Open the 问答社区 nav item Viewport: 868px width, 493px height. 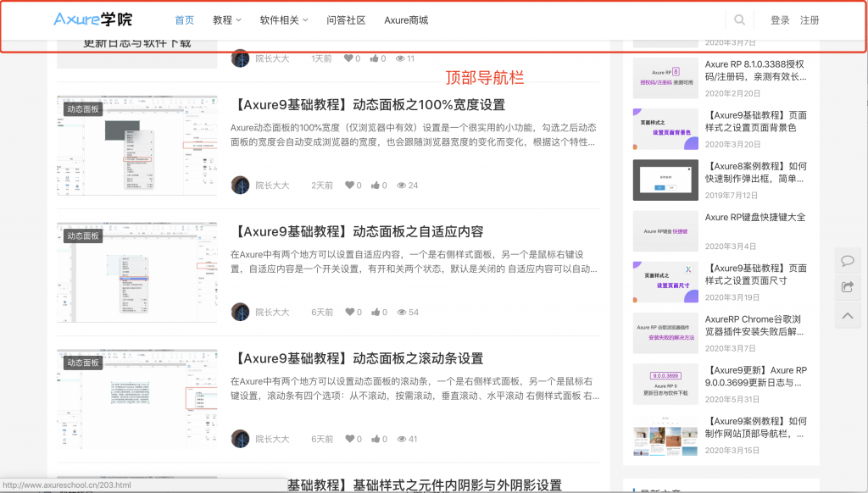tap(346, 20)
